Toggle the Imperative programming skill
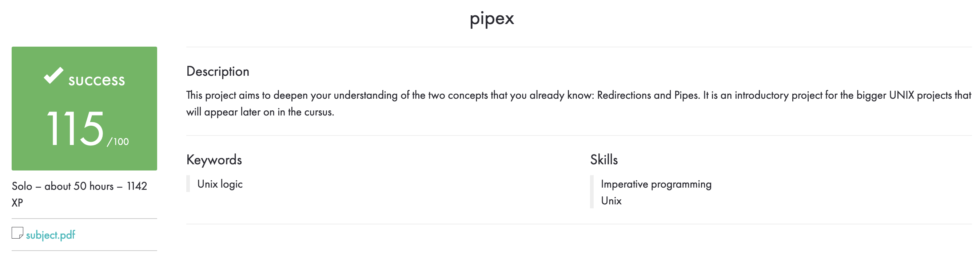Viewport: 980px width, 255px height. [x=656, y=184]
